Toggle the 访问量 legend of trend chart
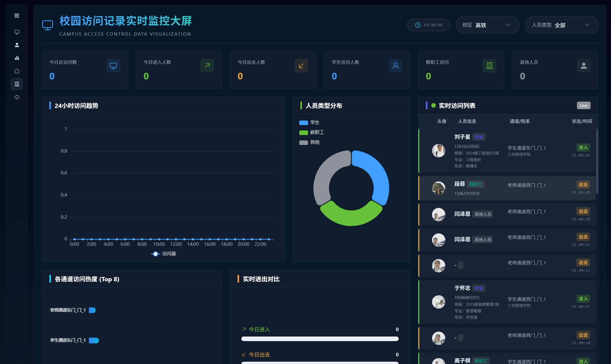Image resolution: width=611 pixels, height=364 pixels. (163, 254)
